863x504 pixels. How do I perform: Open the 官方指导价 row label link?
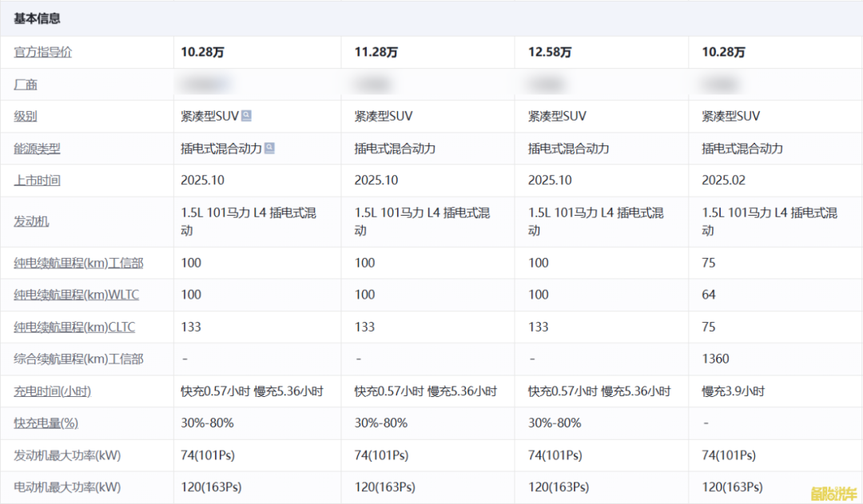pyautogui.click(x=42, y=52)
